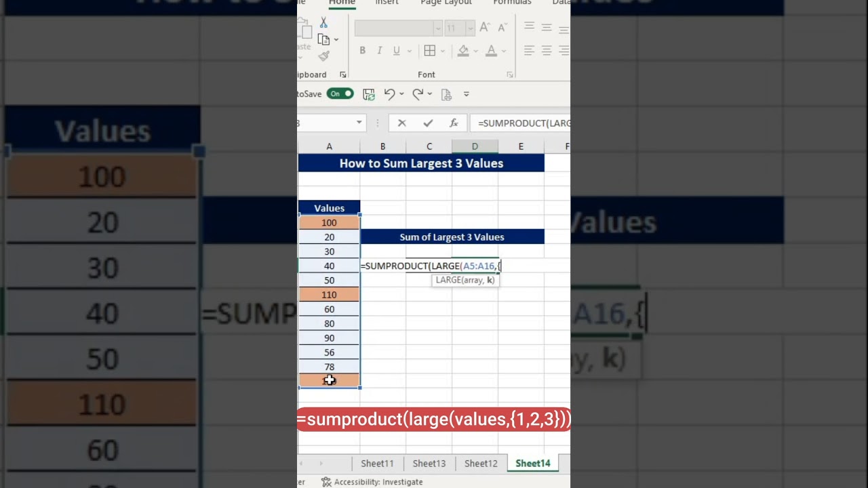Click the Redo arrow icon
868x488 pixels.
click(x=418, y=94)
